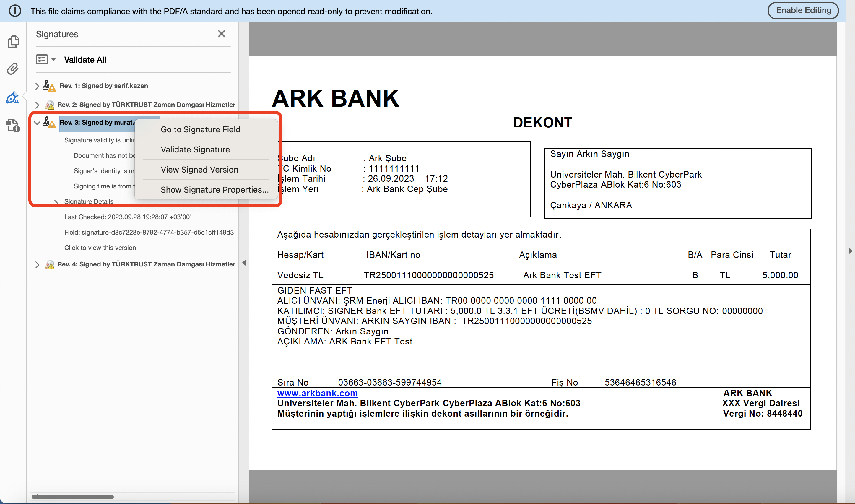Select the Signatures panel pen icon

[x=13, y=97]
